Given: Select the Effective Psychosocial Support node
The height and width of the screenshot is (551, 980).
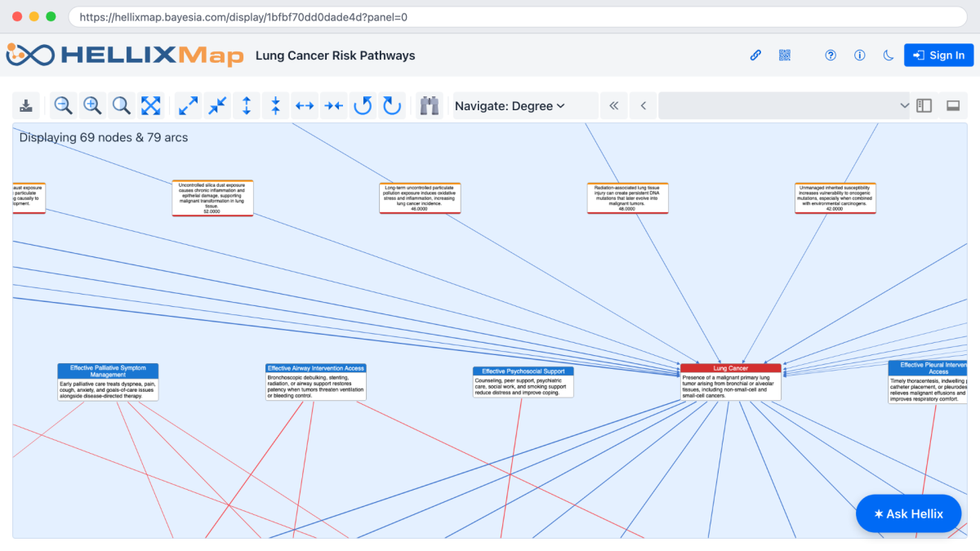Looking at the screenshot, I should point(523,382).
